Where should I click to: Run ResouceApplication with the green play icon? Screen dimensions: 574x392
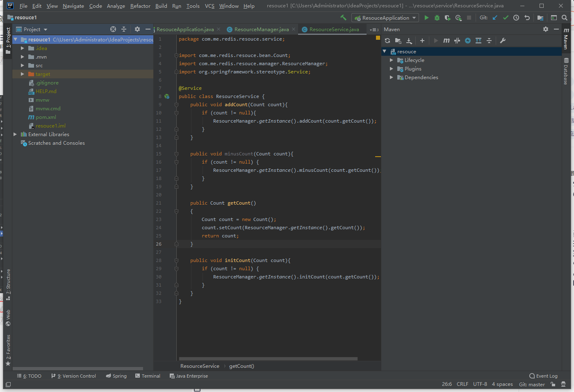tap(426, 18)
